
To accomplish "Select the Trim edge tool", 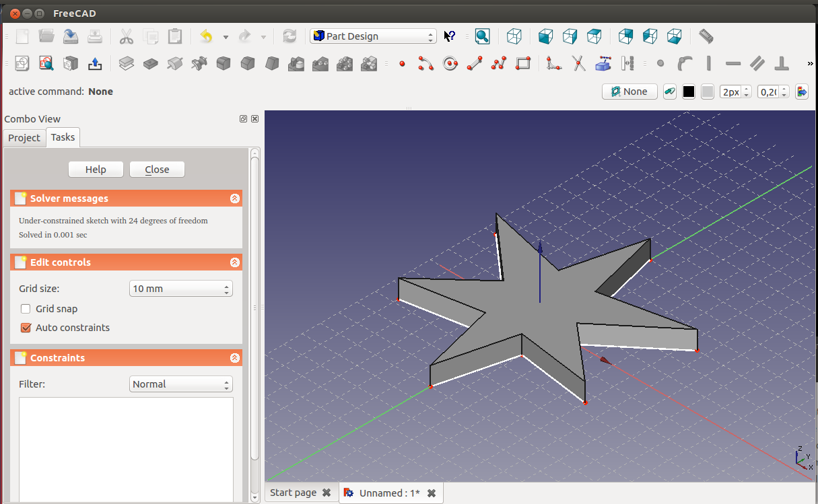I will [x=578, y=64].
